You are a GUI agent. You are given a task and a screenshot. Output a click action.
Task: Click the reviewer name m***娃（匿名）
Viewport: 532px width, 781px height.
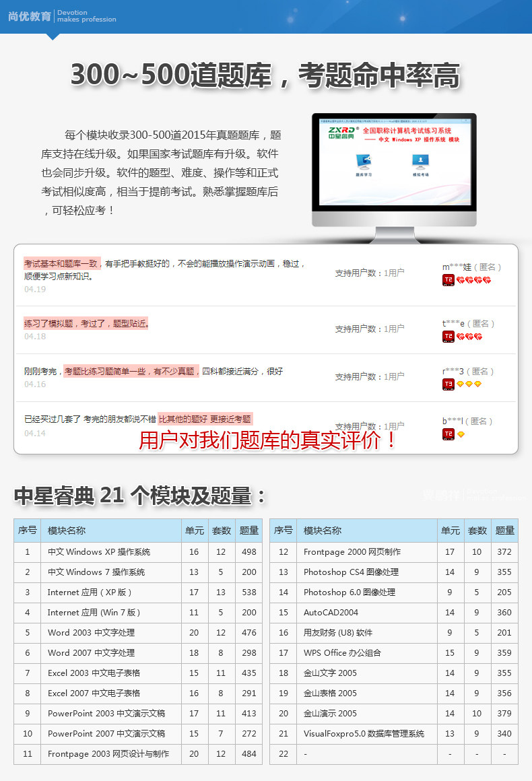pos(471,267)
